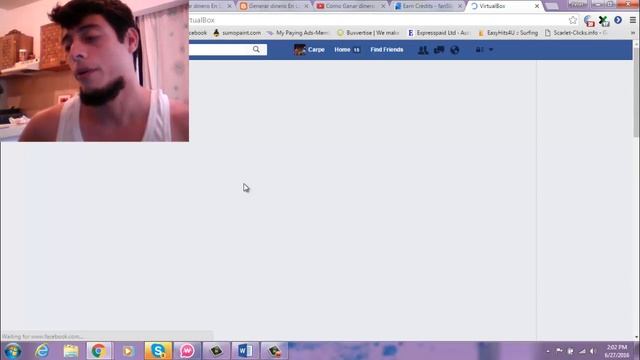Viewport: 640px width, 360px height.
Task: Open the Scarlet-Clicks.info bookmark
Action: (576, 33)
